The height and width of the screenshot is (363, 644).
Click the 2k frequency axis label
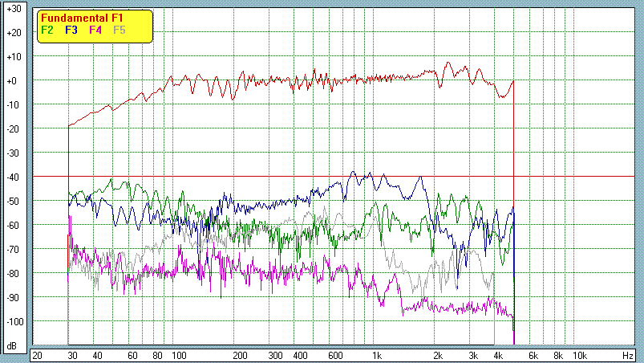click(x=438, y=356)
